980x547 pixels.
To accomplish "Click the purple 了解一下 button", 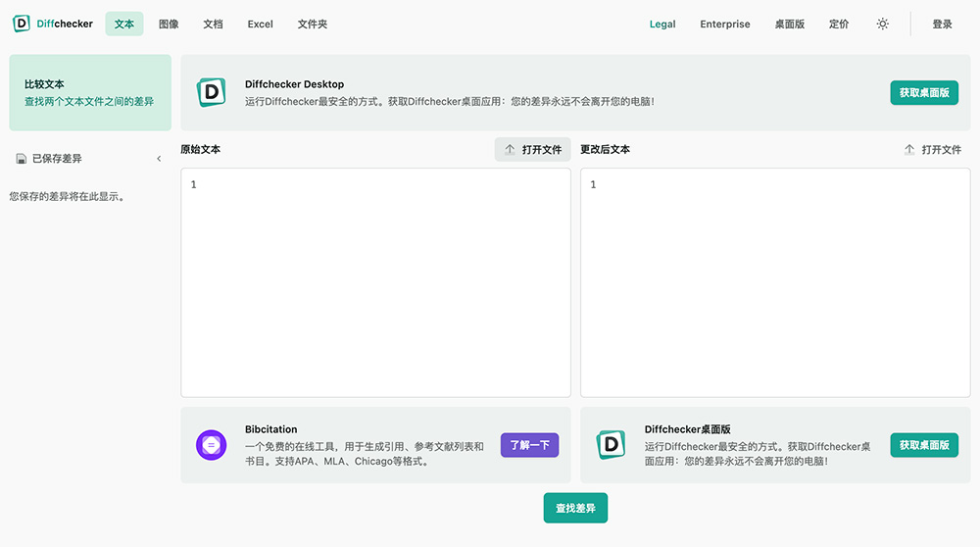I will coord(529,445).
